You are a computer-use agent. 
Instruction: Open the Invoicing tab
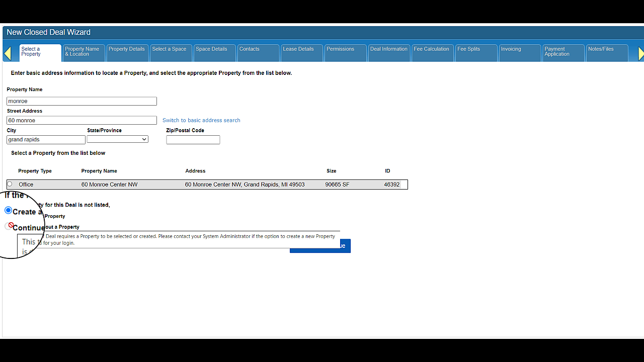click(x=519, y=52)
